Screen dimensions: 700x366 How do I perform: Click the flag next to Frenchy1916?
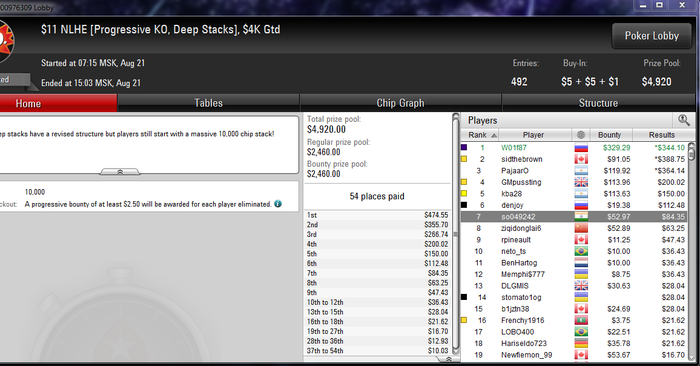click(x=581, y=320)
